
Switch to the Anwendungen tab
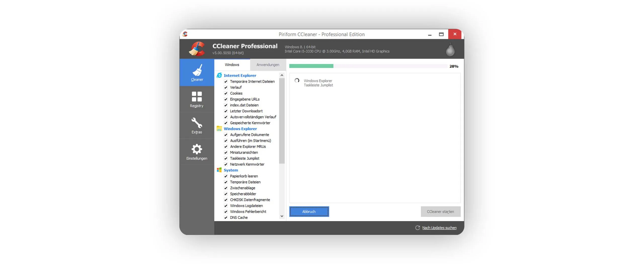tap(268, 65)
